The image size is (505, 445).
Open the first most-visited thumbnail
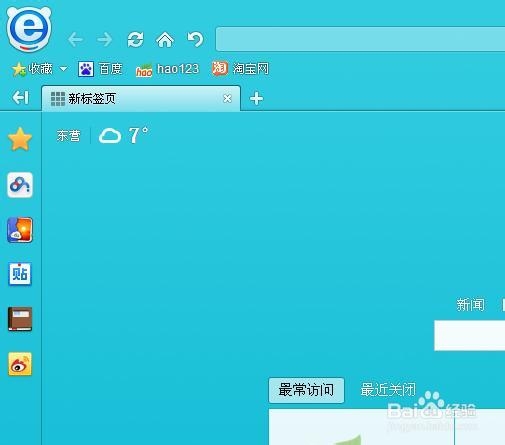[x=361, y=427]
